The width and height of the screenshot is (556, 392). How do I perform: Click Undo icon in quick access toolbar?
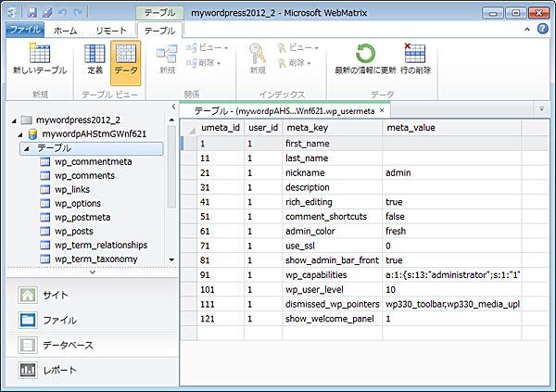pos(62,13)
